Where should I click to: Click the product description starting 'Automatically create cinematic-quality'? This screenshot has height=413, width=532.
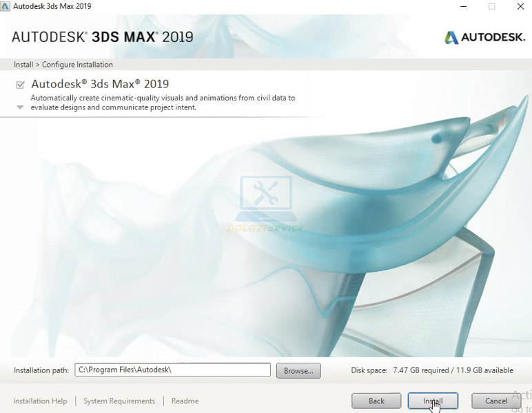[x=163, y=103]
